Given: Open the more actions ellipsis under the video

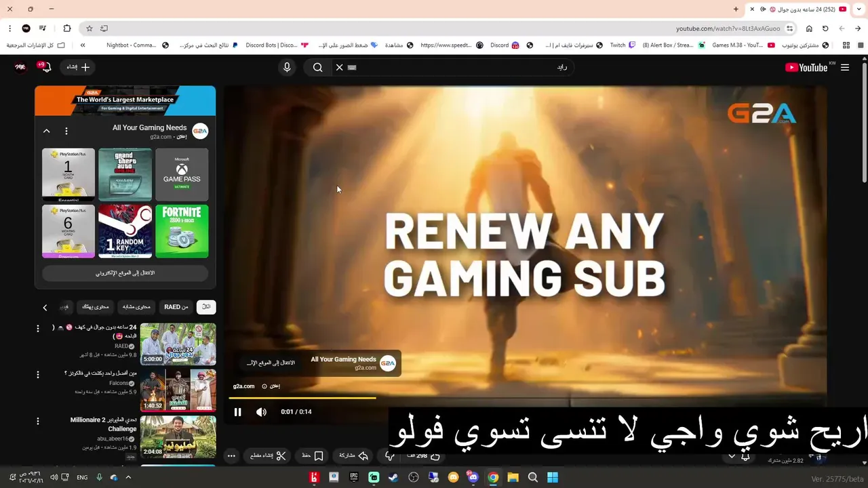Looking at the screenshot, I should click(x=231, y=455).
